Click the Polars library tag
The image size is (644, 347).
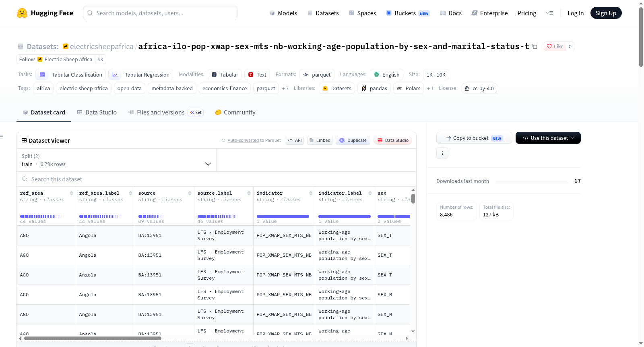pos(409,88)
